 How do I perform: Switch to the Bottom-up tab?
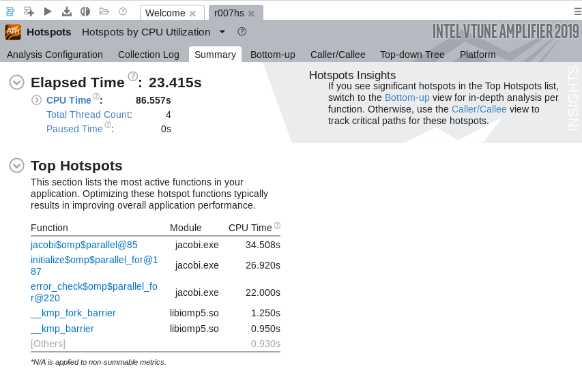click(x=273, y=55)
